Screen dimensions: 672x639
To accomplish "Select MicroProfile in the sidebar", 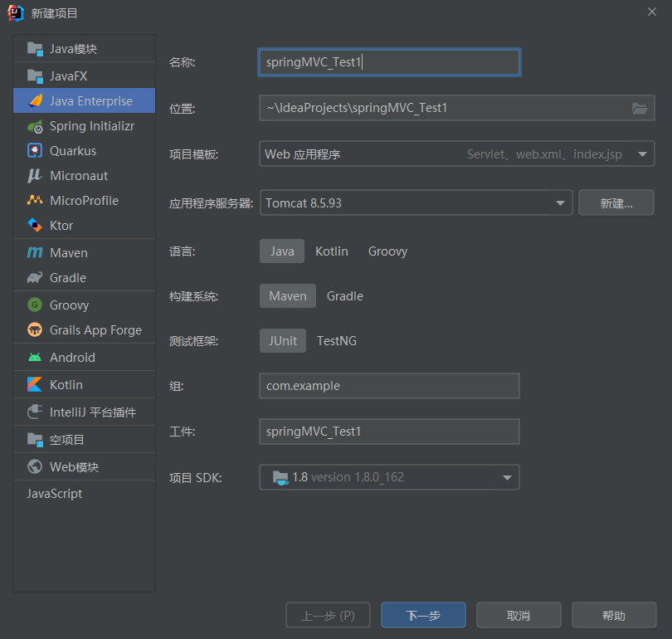I will tap(84, 201).
